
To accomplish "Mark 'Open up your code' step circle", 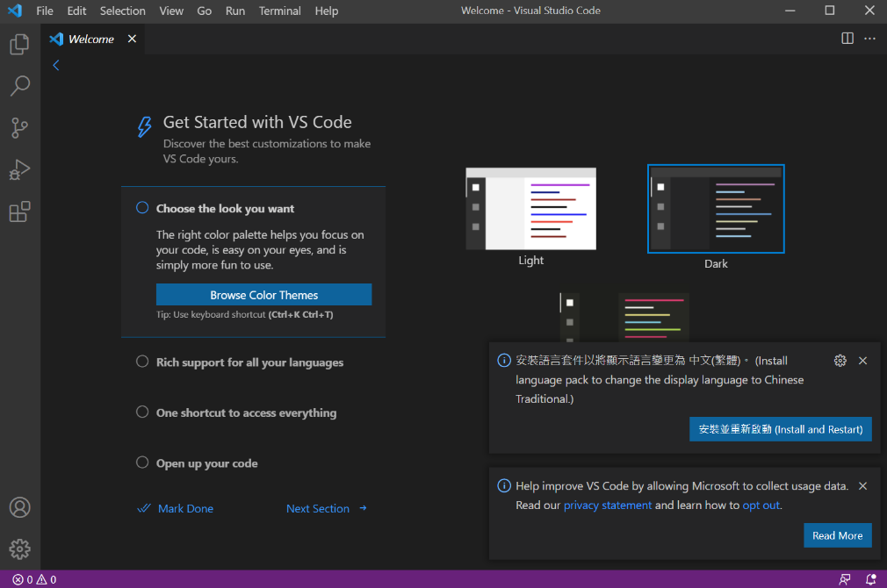I will click(x=142, y=463).
